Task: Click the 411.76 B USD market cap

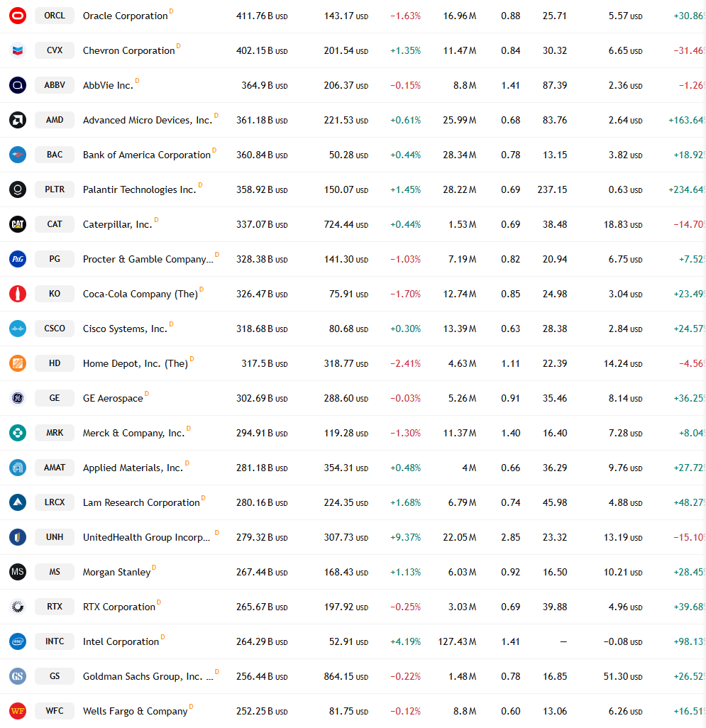Action: point(262,16)
